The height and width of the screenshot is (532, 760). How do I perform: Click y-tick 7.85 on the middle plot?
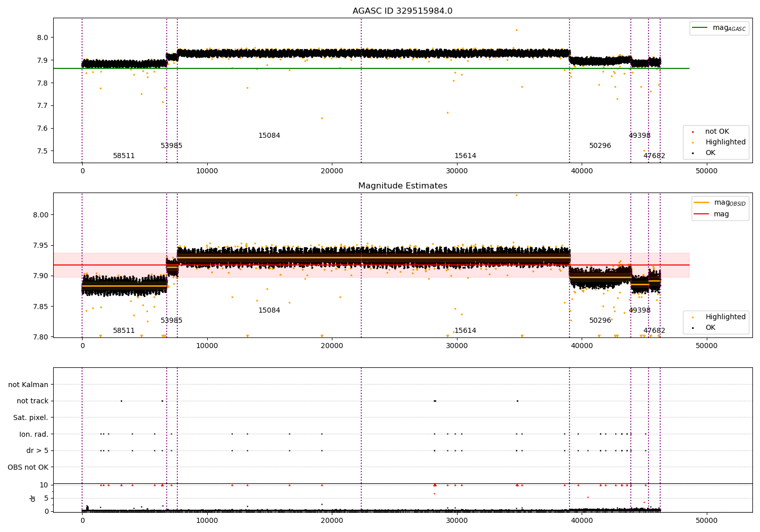pos(41,307)
